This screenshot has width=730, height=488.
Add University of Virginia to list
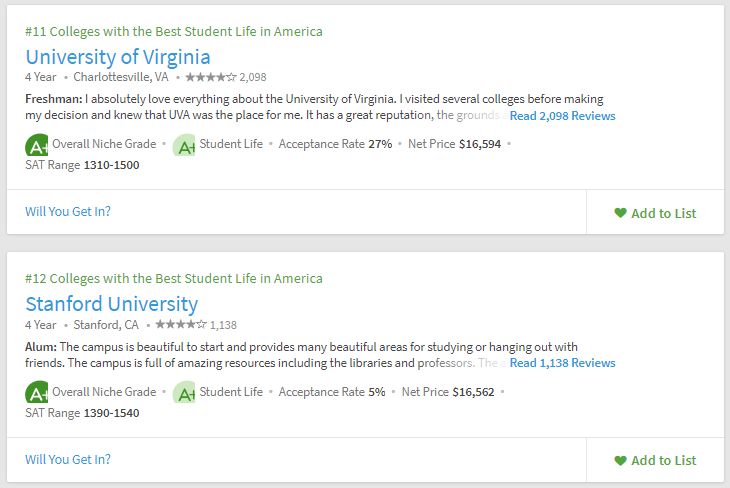656,213
